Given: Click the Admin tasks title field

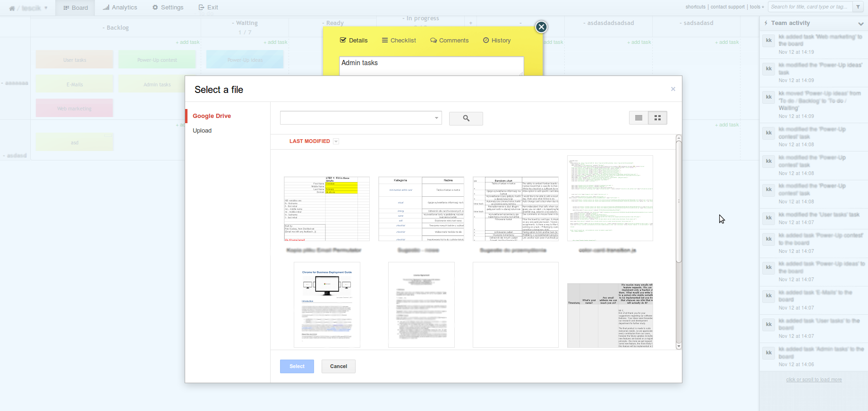Looking at the screenshot, I should coord(431,66).
